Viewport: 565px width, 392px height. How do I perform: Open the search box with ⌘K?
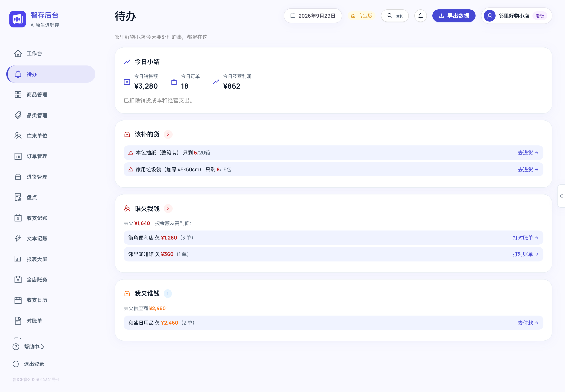[x=395, y=16]
